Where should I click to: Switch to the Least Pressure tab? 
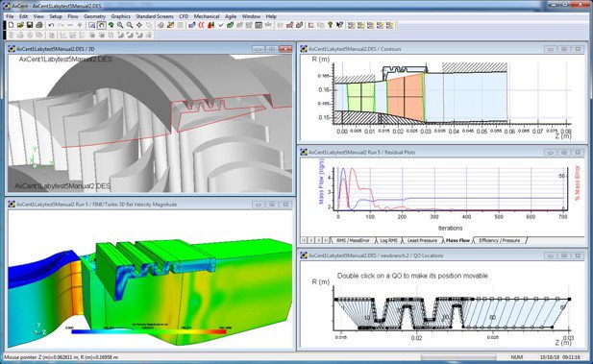coord(422,240)
